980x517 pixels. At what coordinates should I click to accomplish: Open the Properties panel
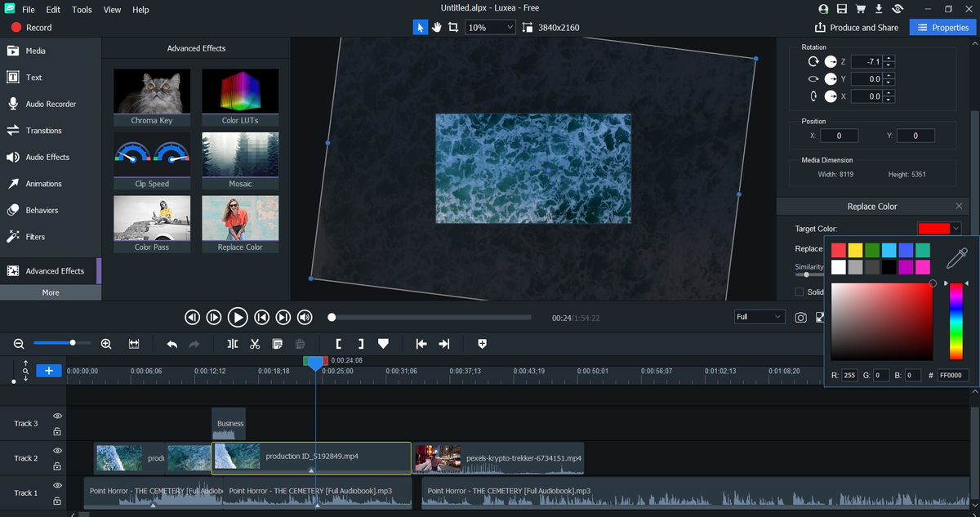(943, 27)
